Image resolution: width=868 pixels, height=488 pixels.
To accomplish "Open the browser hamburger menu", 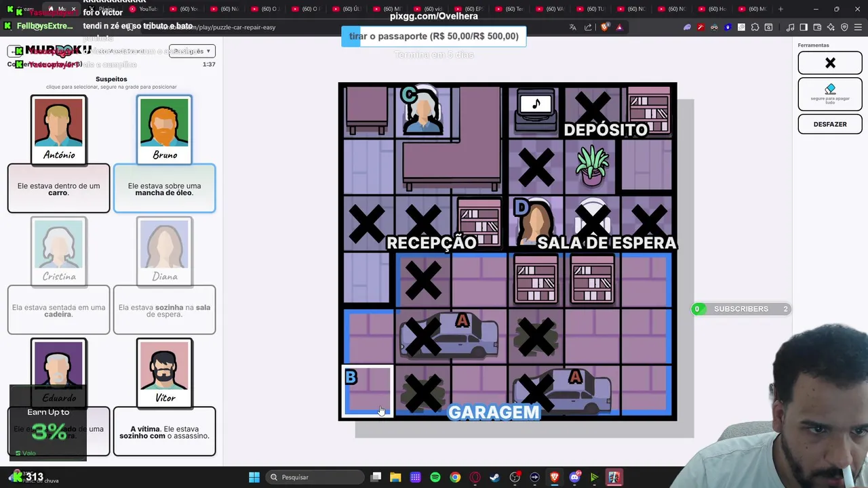I will (x=858, y=27).
